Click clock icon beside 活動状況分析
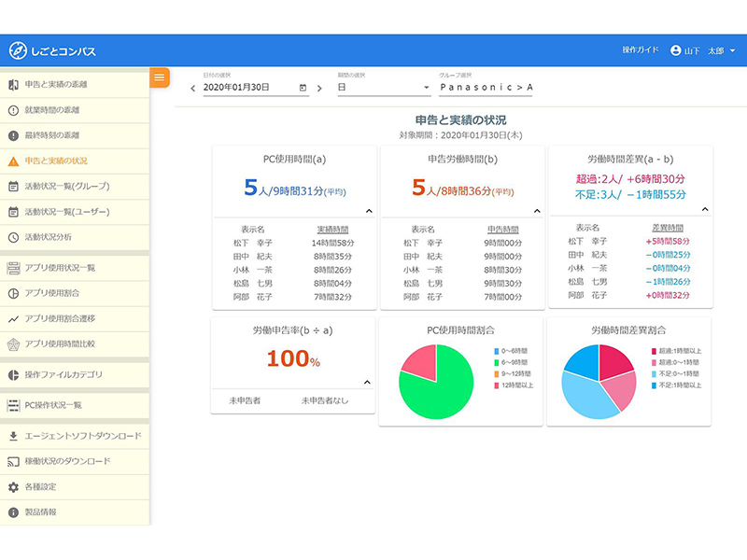Image resolution: width=747 pixels, height=560 pixels. tap(13, 237)
